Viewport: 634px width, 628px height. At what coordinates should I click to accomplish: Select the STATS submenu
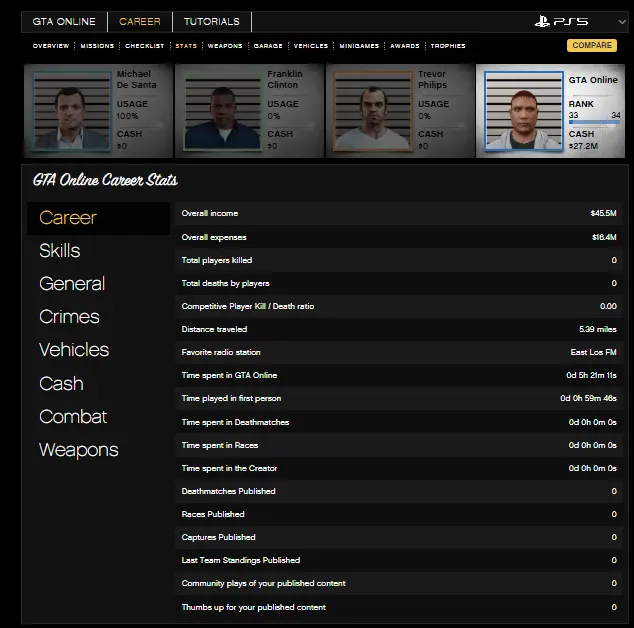coord(186,46)
